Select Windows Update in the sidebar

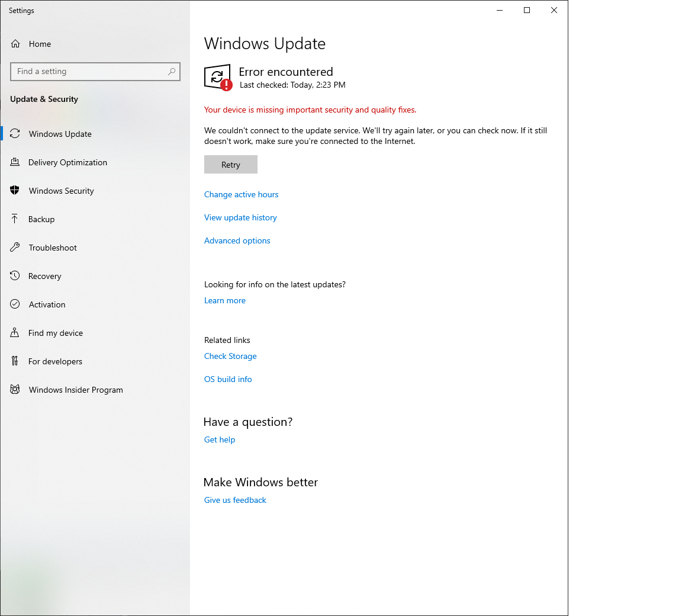(95, 134)
